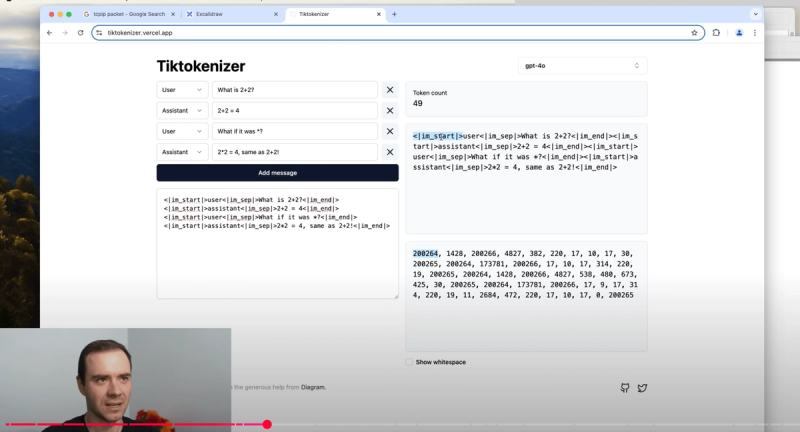Screen dimensions: 800x432
Task: Close the tcpip packet Google Search tab
Action: (x=173, y=14)
